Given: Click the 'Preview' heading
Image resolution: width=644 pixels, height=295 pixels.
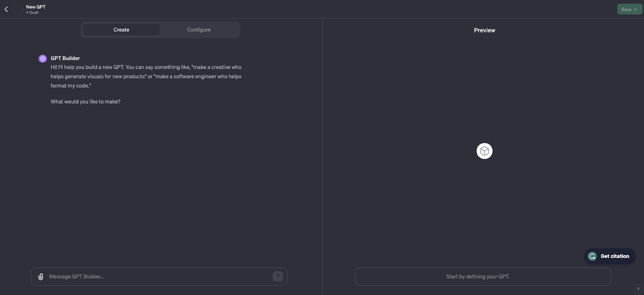Looking at the screenshot, I should (x=485, y=30).
